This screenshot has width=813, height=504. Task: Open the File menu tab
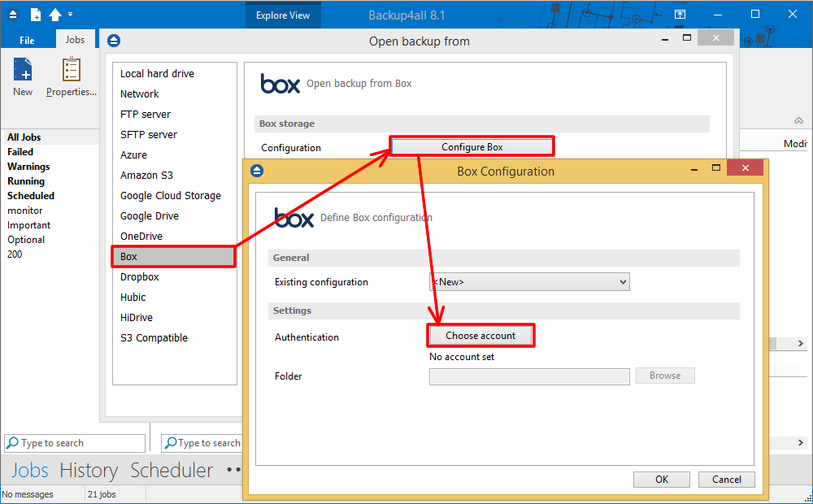27,40
